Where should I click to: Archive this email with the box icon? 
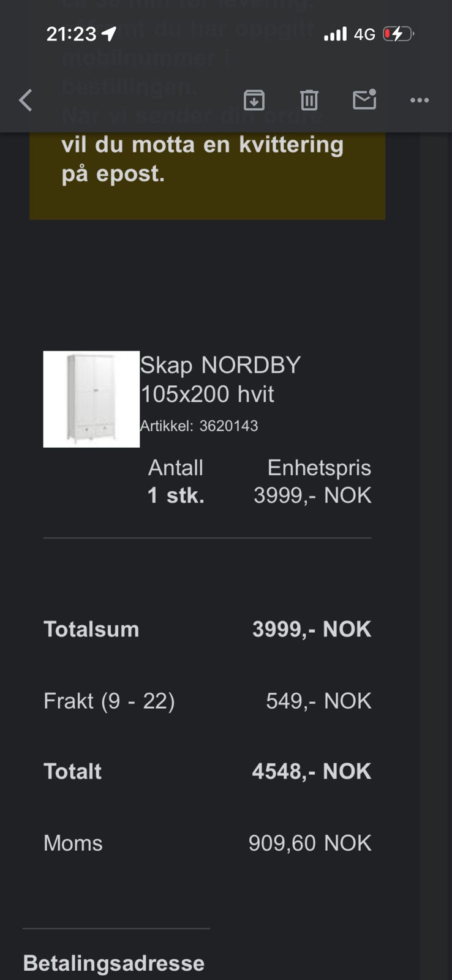[x=254, y=100]
